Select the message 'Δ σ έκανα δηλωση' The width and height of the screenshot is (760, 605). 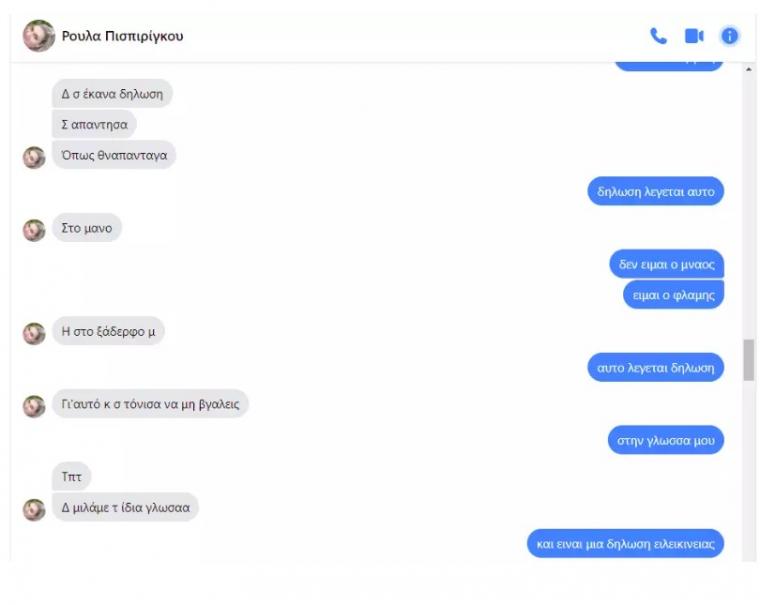pyautogui.click(x=112, y=94)
